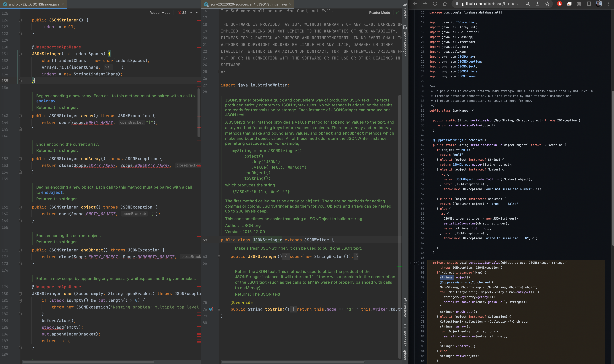Jump to next highlighted error with down arrow

coord(197,13)
